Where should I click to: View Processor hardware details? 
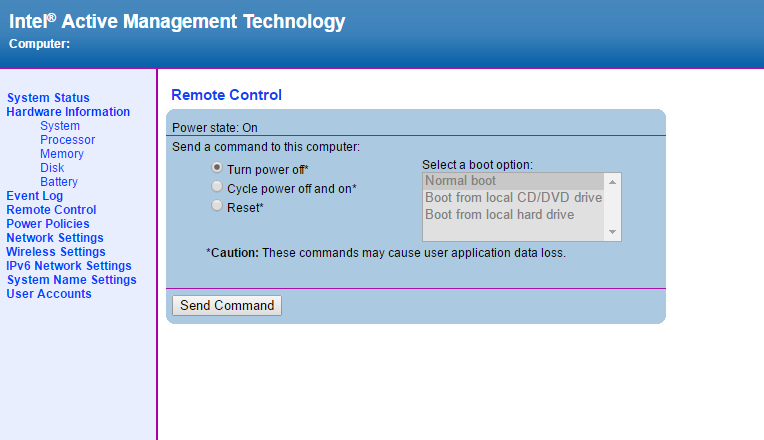tap(68, 140)
